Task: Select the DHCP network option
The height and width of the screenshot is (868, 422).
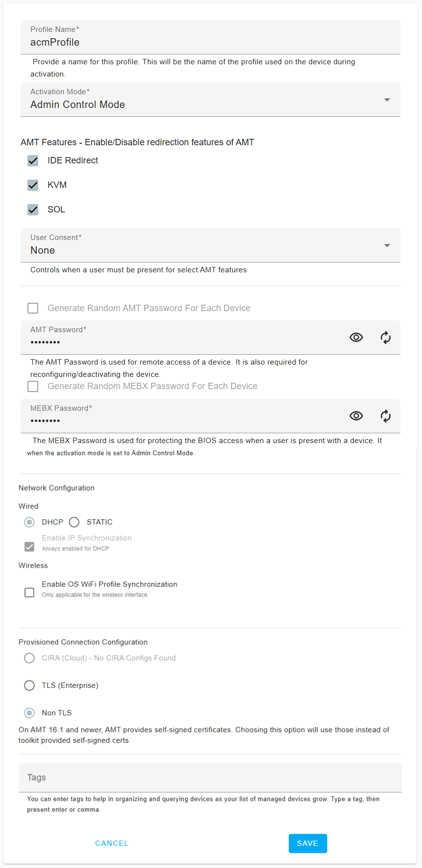Action: tap(29, 522)
